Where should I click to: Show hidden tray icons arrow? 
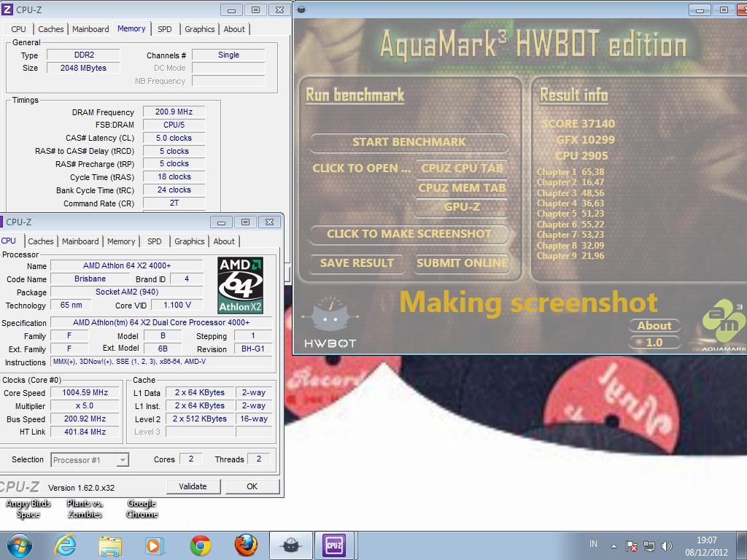(614, 546)
